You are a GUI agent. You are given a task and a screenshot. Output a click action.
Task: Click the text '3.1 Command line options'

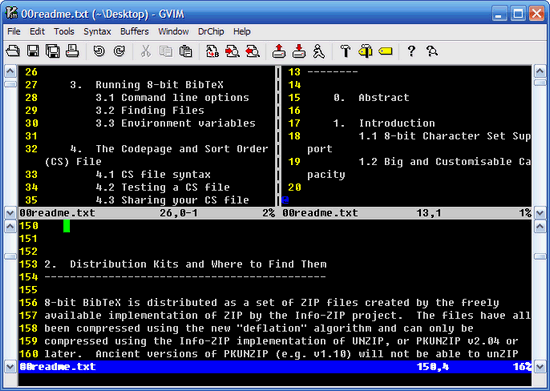pyautogui.click(x=172, y=97)
